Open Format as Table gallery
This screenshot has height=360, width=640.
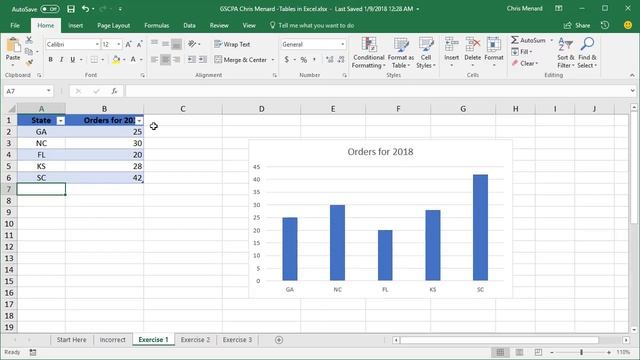click(x=400, y=53)
